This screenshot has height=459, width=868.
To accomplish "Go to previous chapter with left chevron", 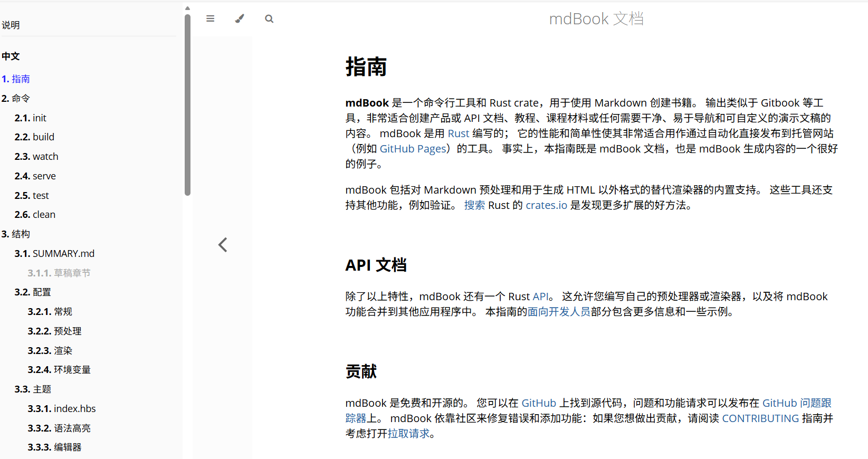I will tap(223, 245).
